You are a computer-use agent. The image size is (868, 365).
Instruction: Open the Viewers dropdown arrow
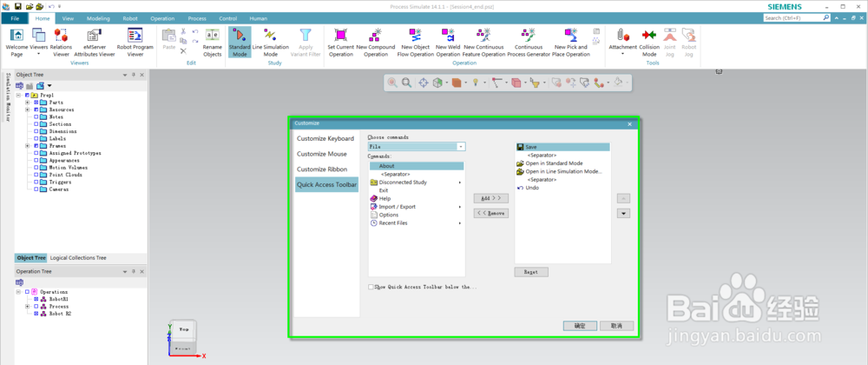point(39,54)
